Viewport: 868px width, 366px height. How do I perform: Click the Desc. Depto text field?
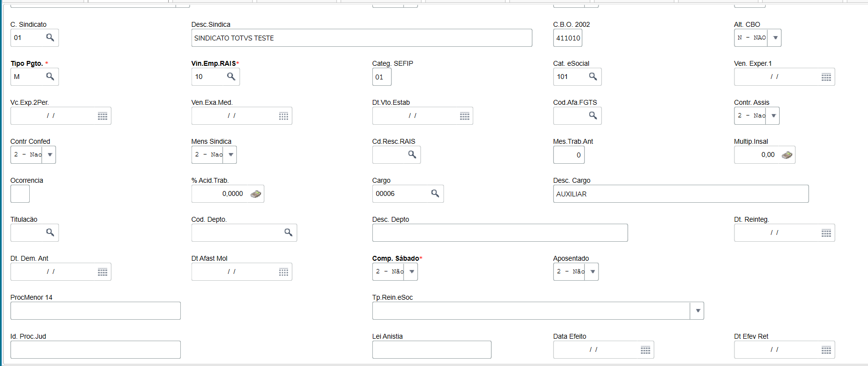point(500,233)
